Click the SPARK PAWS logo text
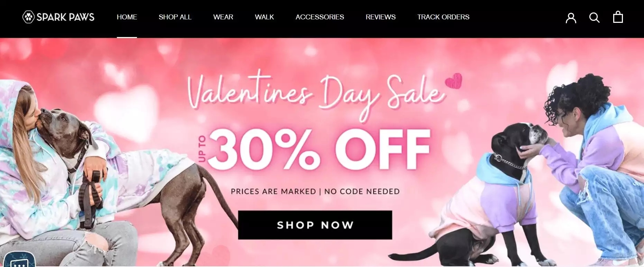Screen dimensions: 644x267 tap(65, 17)
